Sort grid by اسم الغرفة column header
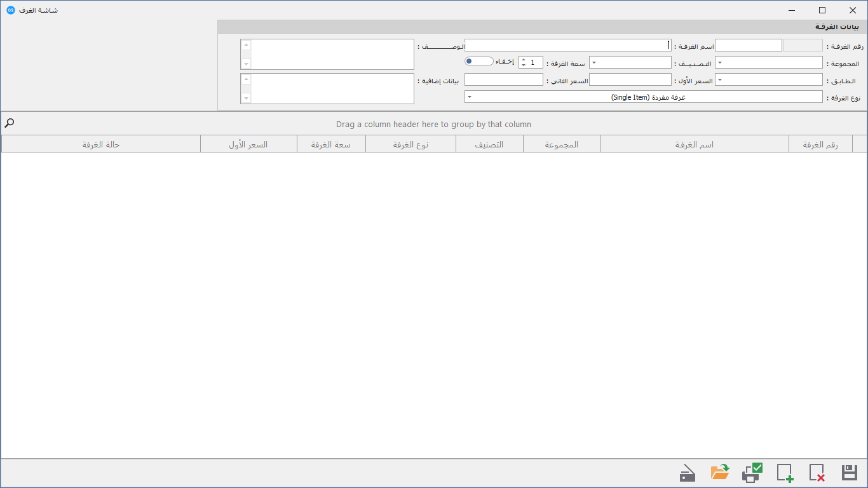Image resolution: width=868 pixels, height=488 pixels. 695,144
